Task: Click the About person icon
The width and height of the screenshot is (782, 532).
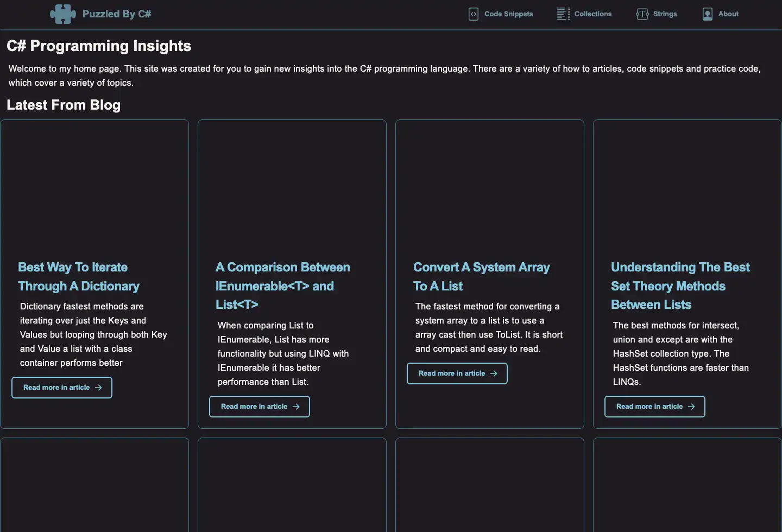Action: click(707, 14)
